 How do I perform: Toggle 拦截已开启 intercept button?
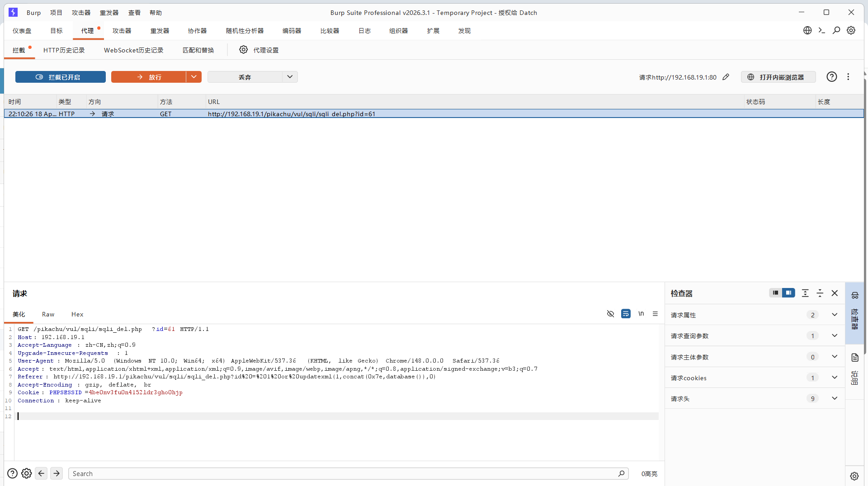point(61,77)
